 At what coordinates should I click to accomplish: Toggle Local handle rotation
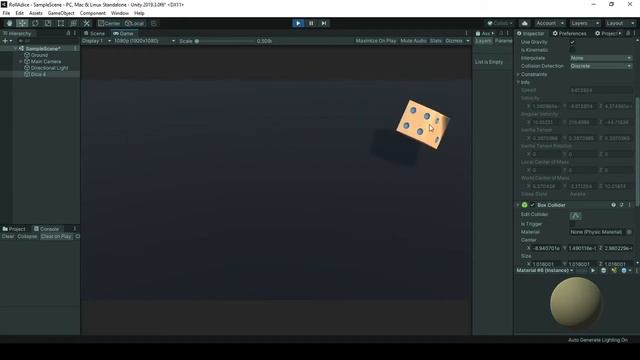(134, 23)
